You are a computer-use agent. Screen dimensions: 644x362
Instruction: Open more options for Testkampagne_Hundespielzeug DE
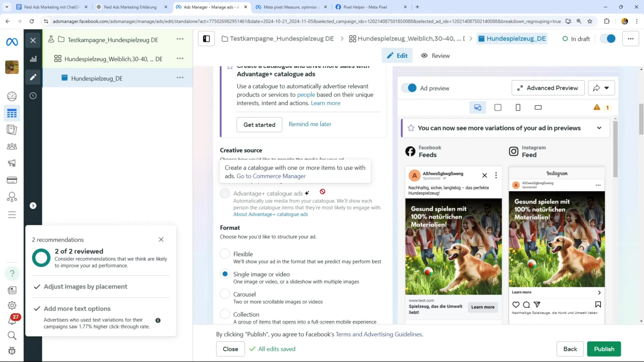coord(180,39)
